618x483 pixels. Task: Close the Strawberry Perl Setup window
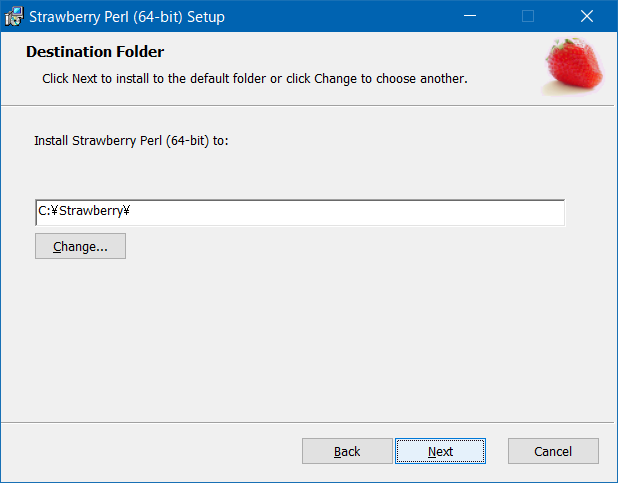pyautogui.click(x=587, y=17)
